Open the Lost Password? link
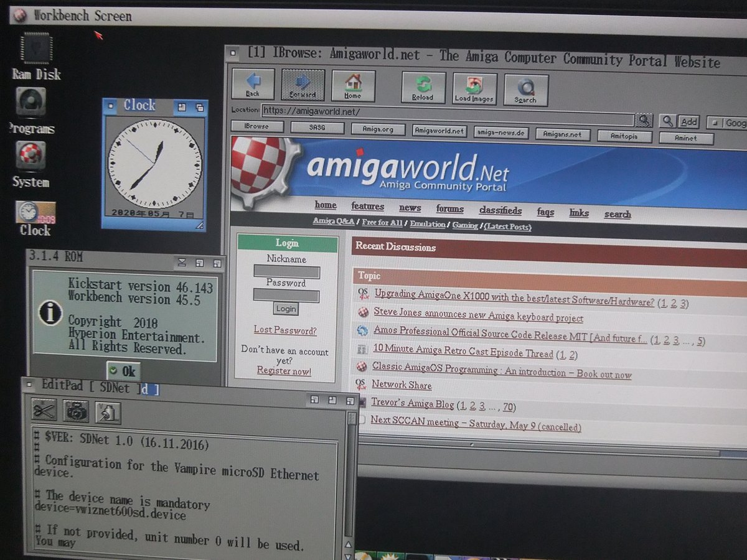This screenshot has height=560, width=747. pos(285,330)
